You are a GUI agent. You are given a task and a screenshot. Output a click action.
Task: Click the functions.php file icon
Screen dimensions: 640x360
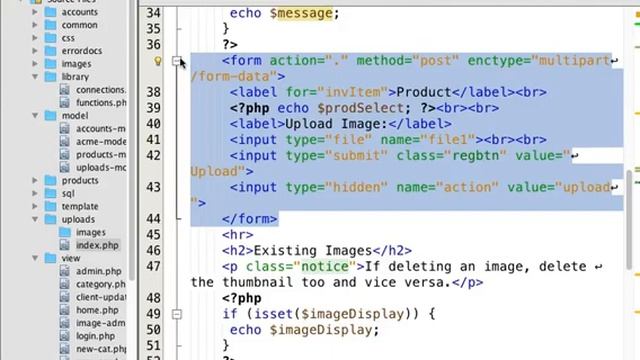pyautogui.click(x=64, y=103)
